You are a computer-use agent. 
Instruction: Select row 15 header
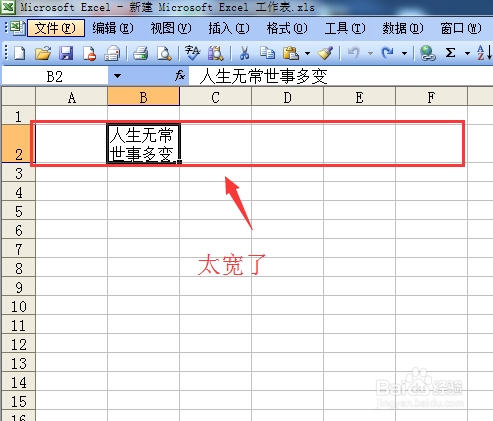(x=18, y=401)
